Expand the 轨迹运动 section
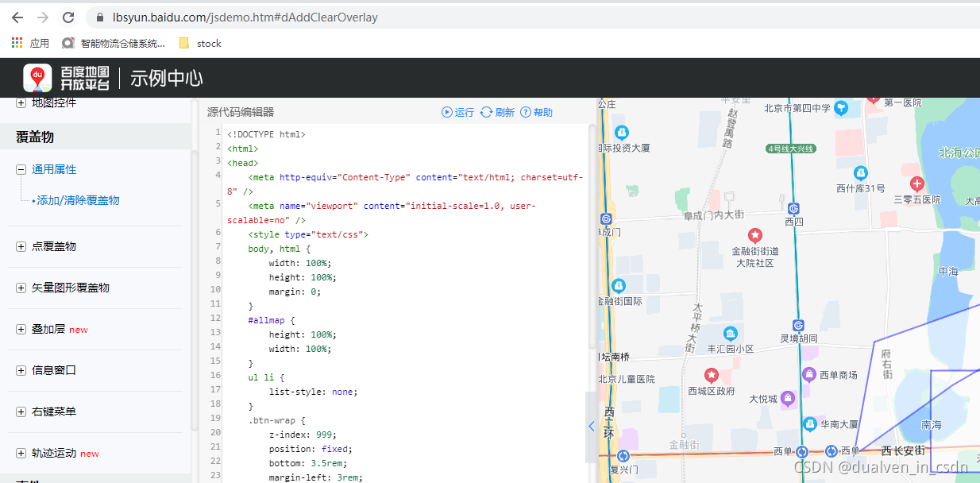Viewport: 980px width, 483px height. pos(21,453)
